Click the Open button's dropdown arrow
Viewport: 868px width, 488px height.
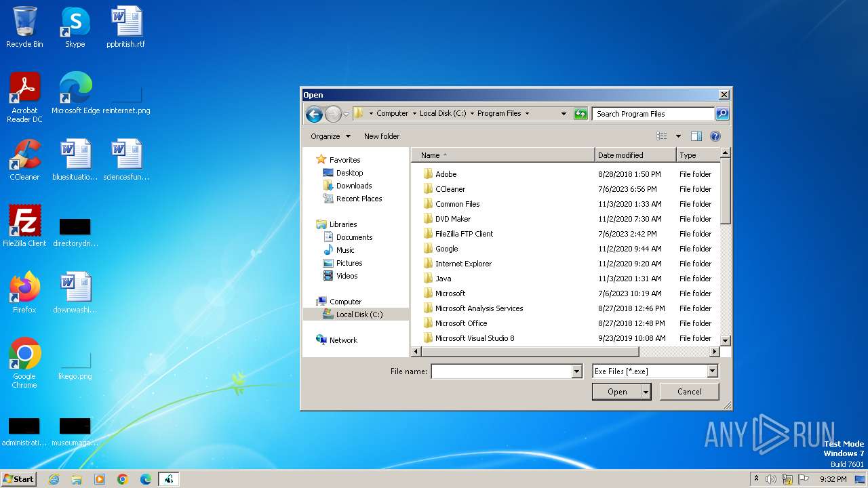(646, 392)
